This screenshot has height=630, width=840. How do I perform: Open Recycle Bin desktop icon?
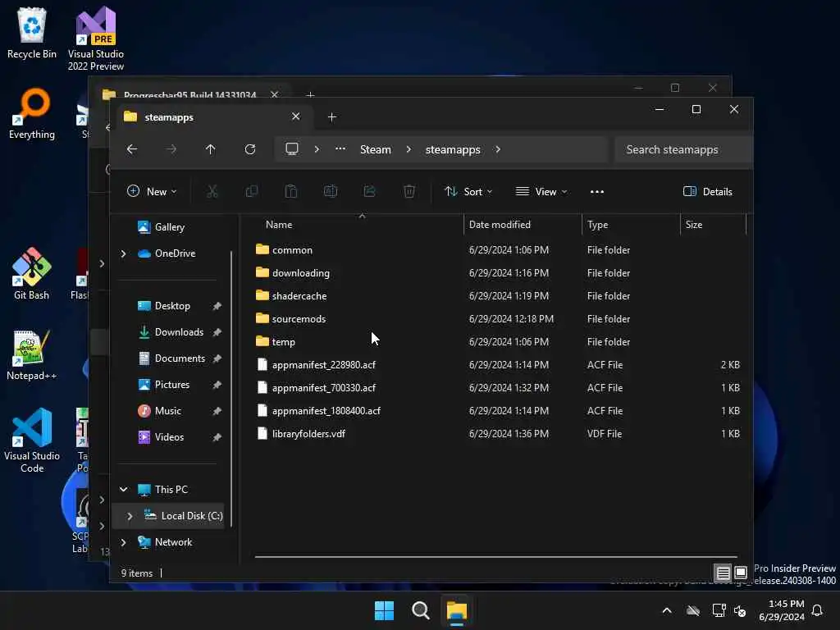[x=32, y=34]
